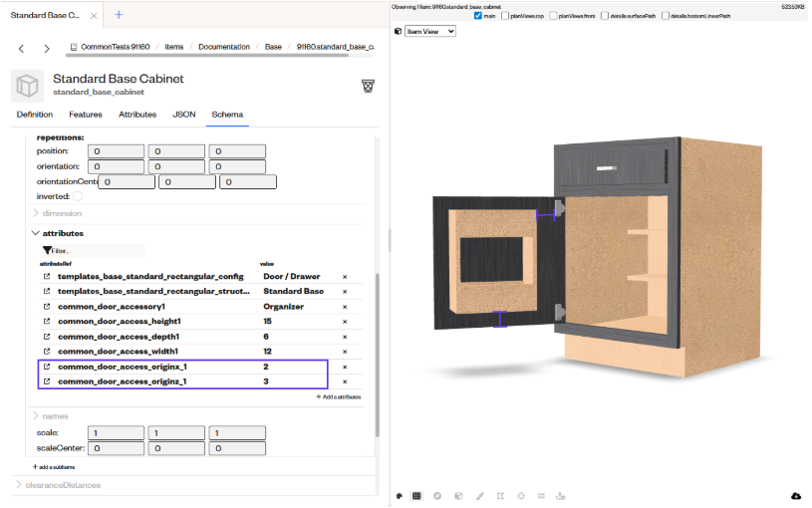Add a new tab with the plus icon
This screenshot has width=812, height=508.
point(119,15)
